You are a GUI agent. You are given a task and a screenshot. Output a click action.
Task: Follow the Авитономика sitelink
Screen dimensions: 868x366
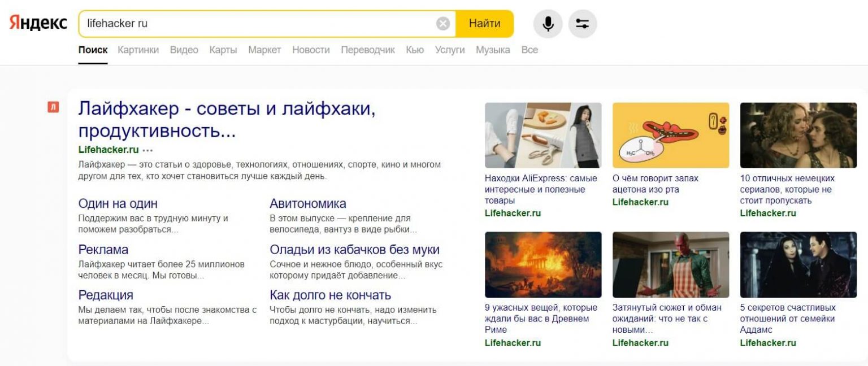tap(307, 203)
